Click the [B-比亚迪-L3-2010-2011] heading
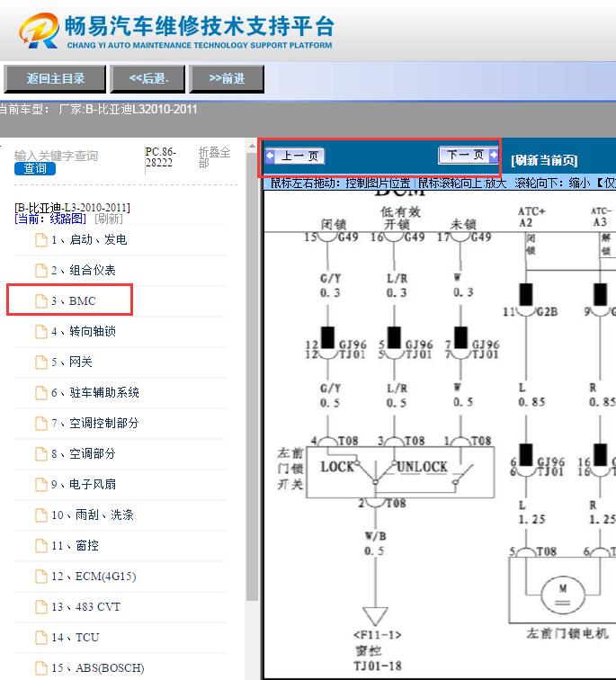 click(73, 207)
